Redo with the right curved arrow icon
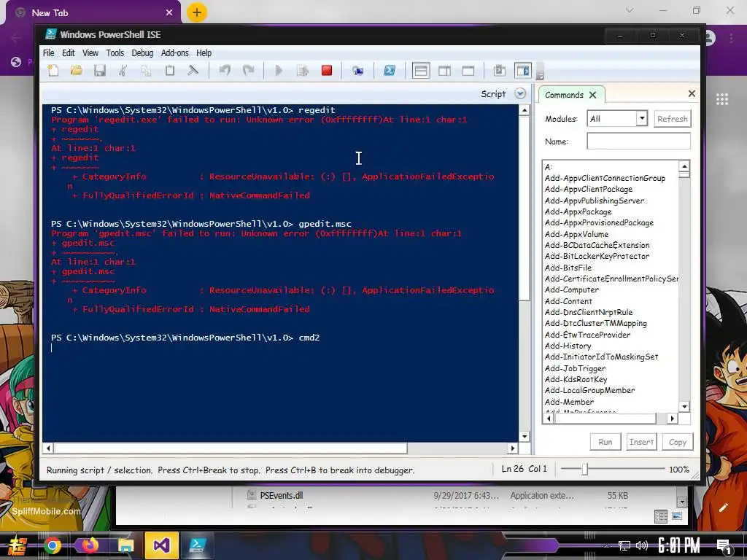747x560 pixels. (x=248, y=71)
